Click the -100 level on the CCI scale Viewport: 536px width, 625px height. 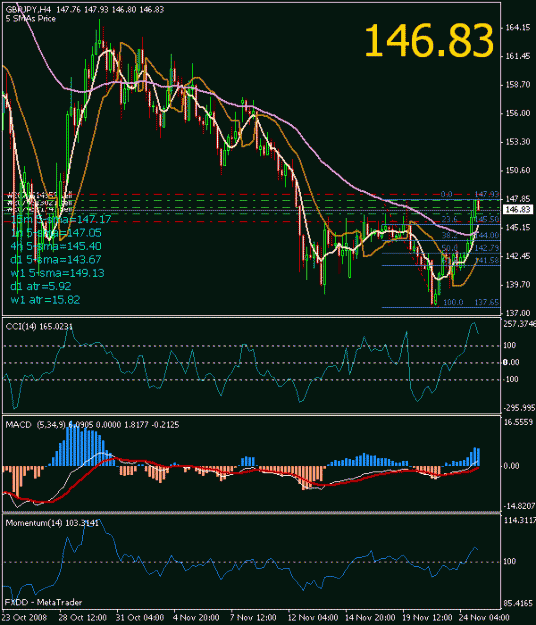(x=510, y=379)
